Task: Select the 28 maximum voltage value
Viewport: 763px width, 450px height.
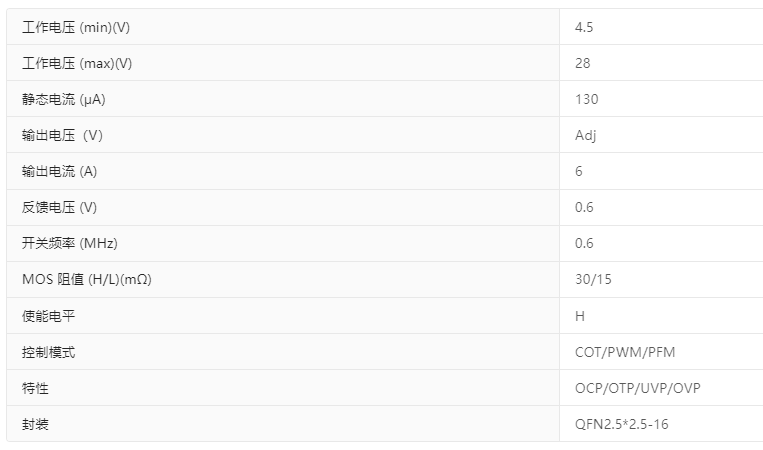Action: pos(583,63)
